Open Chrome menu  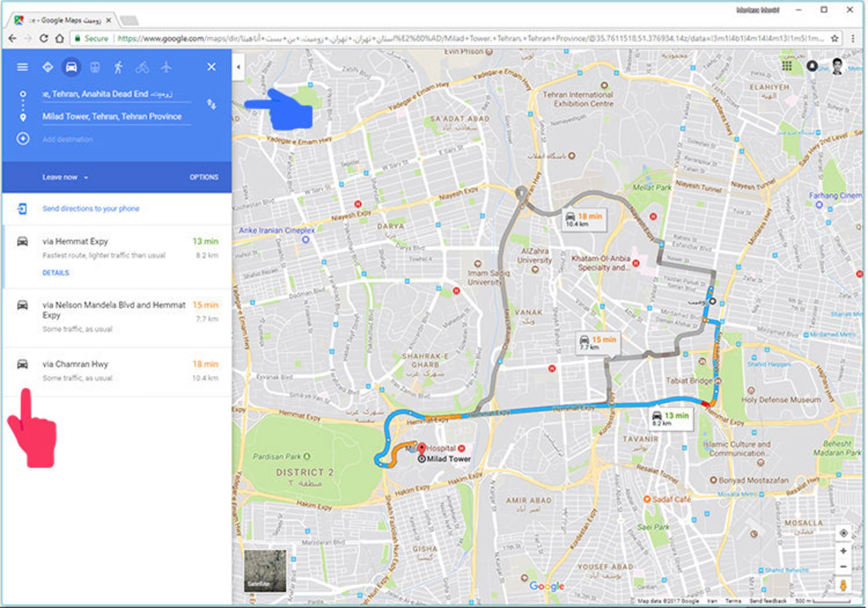[x=853, y=38]
